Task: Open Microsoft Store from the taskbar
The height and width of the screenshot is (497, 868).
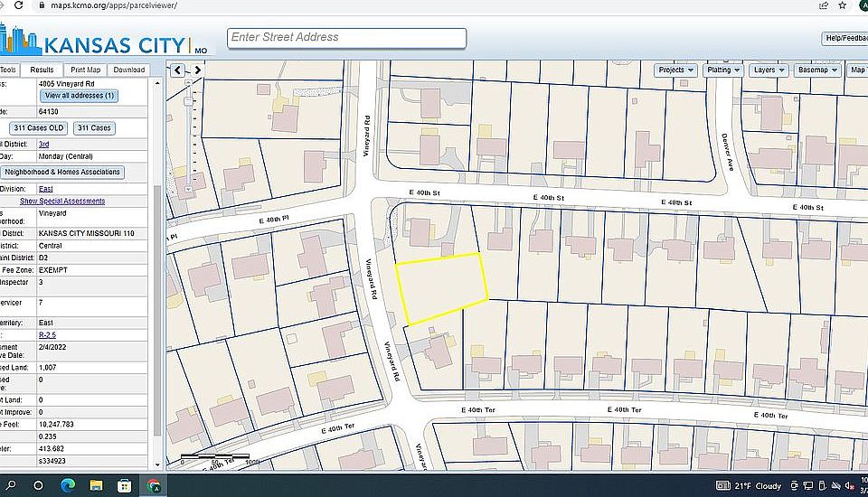Action: point(125,485)
